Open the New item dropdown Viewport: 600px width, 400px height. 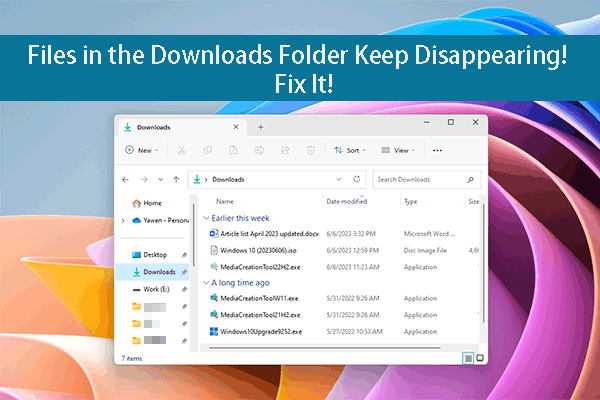point(139,150)
